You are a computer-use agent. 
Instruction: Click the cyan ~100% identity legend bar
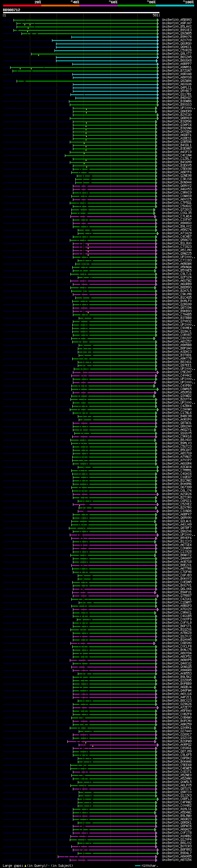(175, 6)
